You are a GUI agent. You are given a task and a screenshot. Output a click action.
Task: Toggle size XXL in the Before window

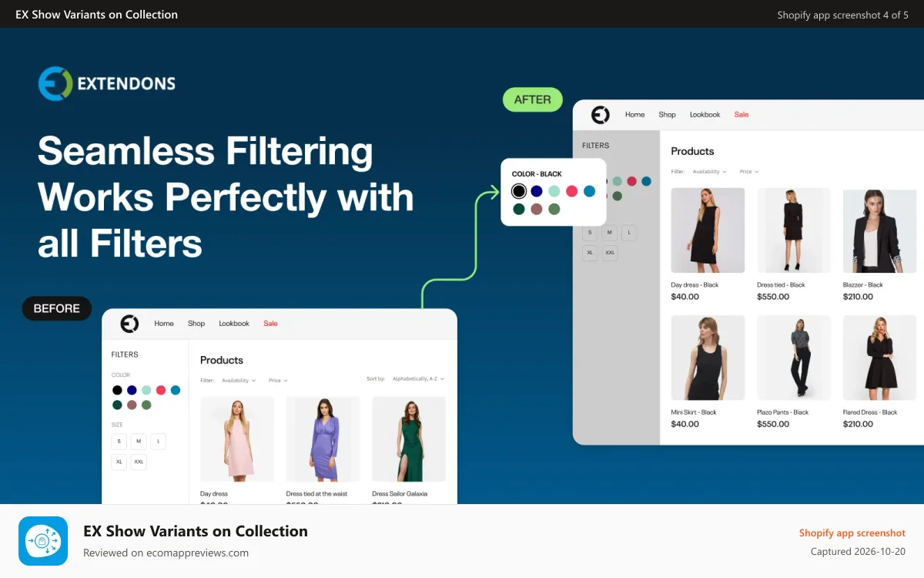139,462
